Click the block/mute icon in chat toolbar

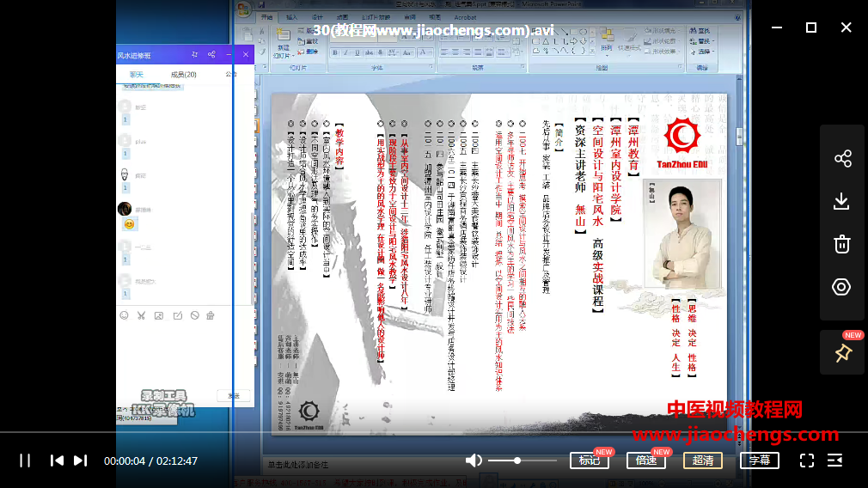pos(195,315)
